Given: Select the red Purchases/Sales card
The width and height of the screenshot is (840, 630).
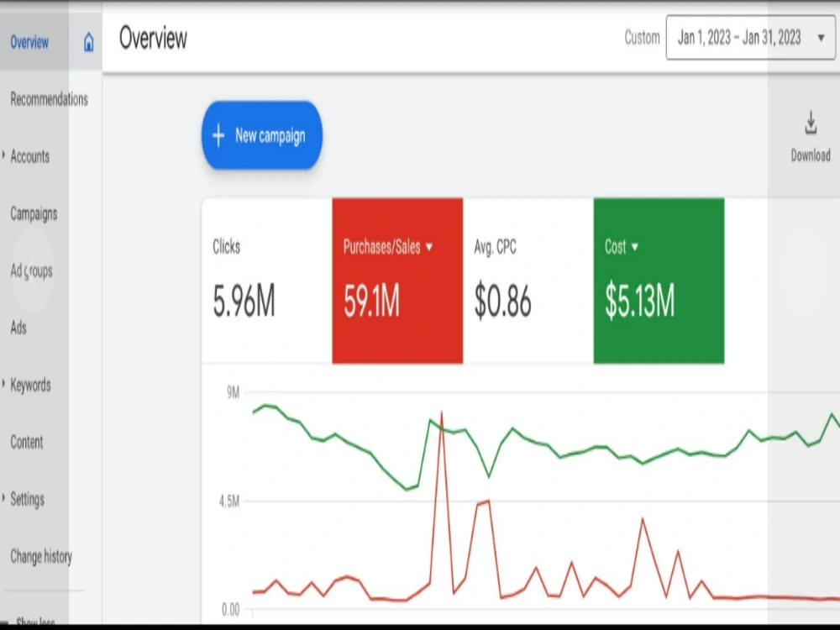Looking at the screenshot, I should pos(397,281).
